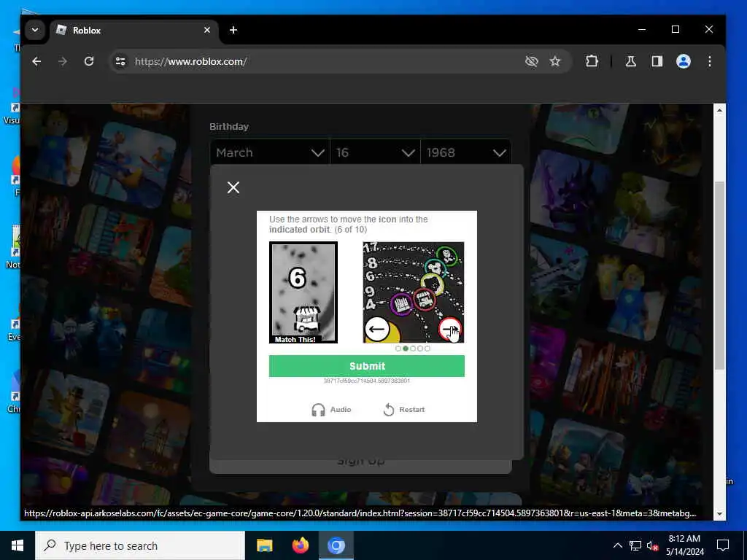Click the eye-slash tracking protection icon
Viewport: 747px width, 560px height.
pyautogui.click(x=531, y=61)
